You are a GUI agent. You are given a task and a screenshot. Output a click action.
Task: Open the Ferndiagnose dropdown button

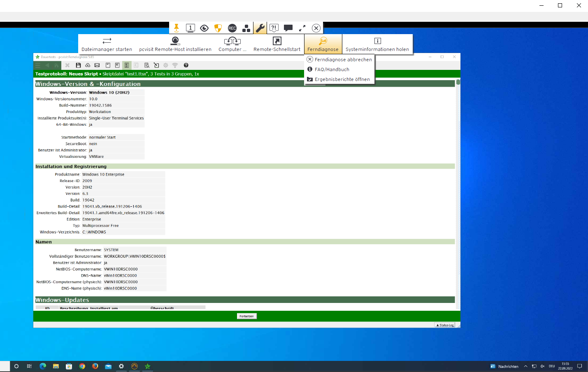(323, 44)
